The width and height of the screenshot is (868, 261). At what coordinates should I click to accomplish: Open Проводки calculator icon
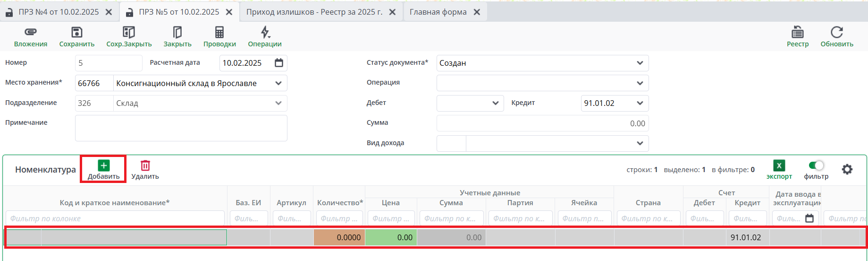(219, 33)
